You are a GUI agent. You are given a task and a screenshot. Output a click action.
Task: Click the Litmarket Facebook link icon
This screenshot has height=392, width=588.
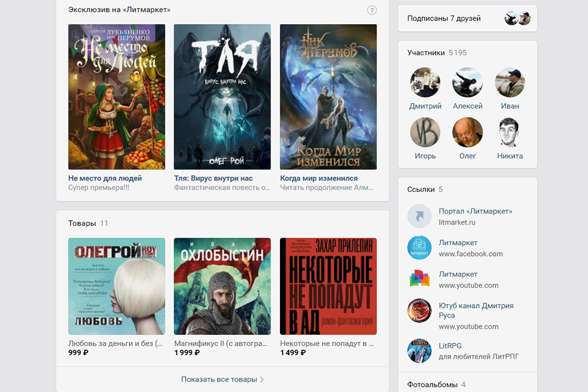pyautogui.click(x=419, y=248)
